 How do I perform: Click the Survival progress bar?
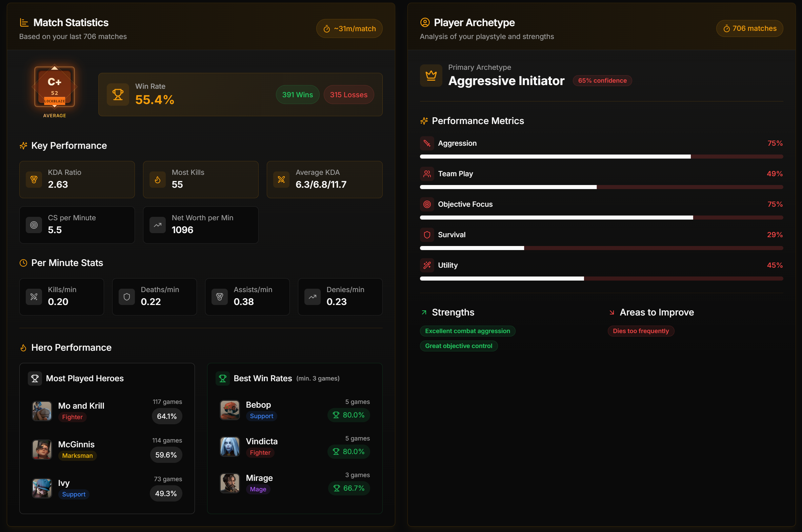(x=601, y=248)
